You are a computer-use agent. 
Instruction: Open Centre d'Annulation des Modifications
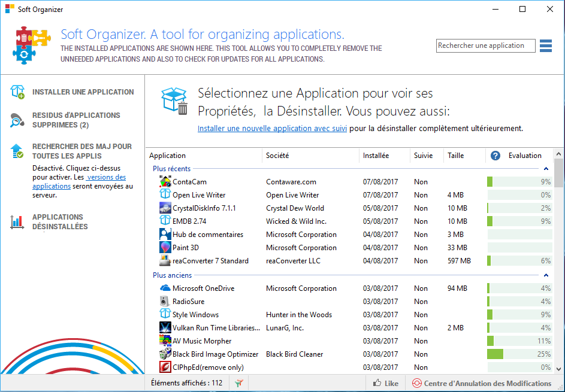click(x=488, y=384)
